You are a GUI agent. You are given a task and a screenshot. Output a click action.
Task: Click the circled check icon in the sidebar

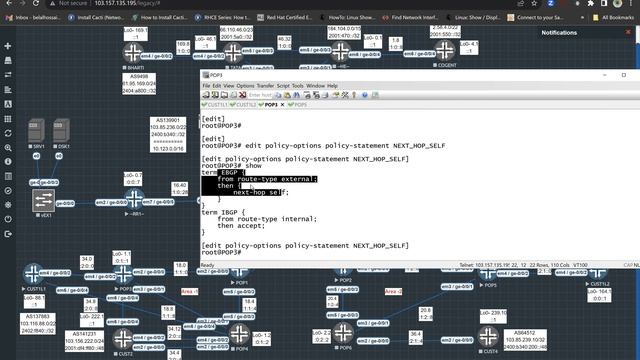tap(8, 191)
